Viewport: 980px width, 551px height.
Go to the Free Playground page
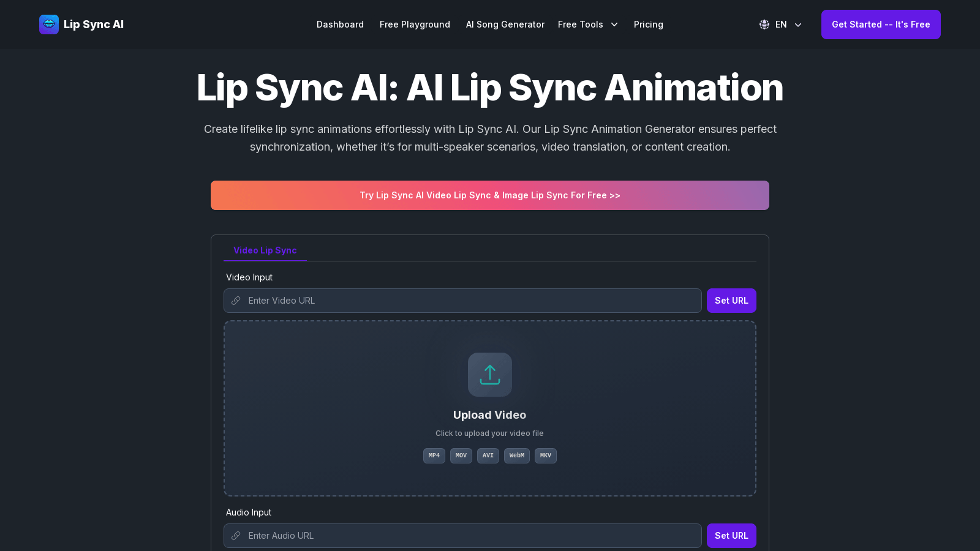[415, 24]
